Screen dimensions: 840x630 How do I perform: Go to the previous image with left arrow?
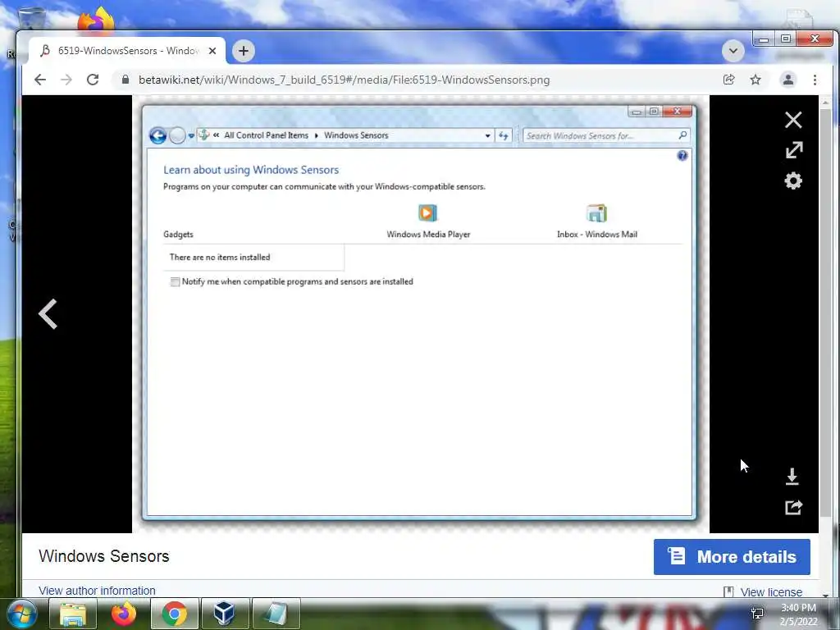(48, 314)
